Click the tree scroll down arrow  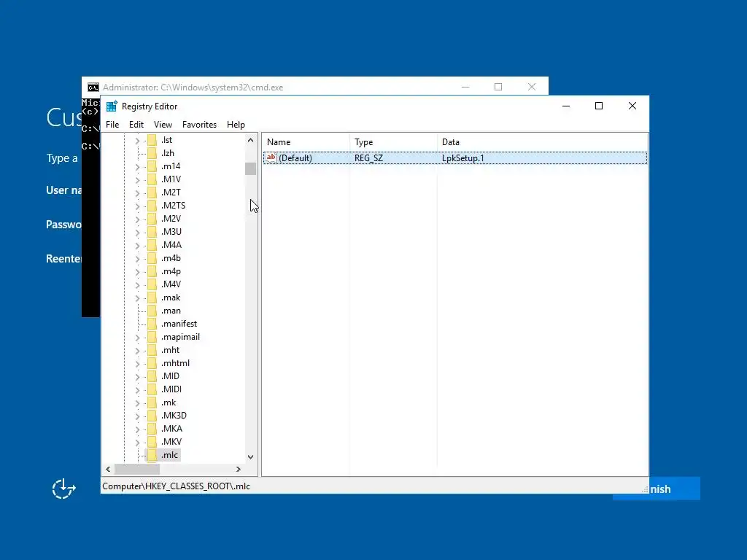[x=251, y=456]
